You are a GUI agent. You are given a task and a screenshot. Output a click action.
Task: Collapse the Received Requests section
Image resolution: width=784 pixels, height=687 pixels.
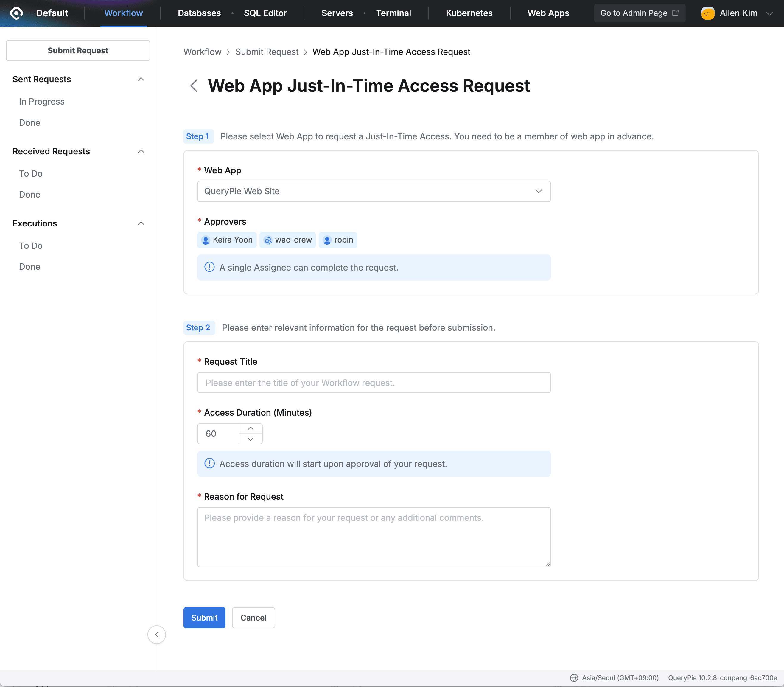coord(141,151)
